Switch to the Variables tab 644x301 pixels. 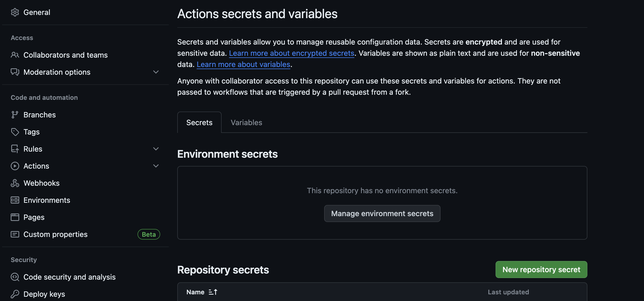pyautogui.click(x=246, y=122)
